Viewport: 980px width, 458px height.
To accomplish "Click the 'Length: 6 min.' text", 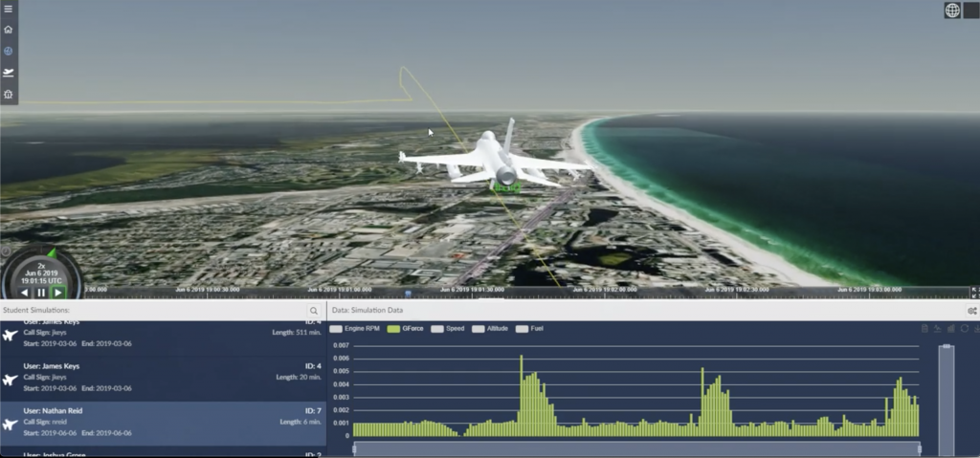I will point(301,423).
